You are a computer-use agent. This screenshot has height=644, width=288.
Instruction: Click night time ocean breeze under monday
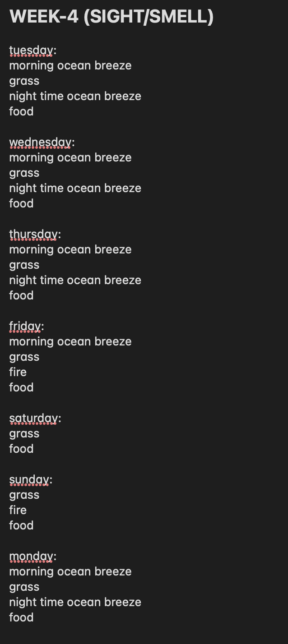pos(75,602)
